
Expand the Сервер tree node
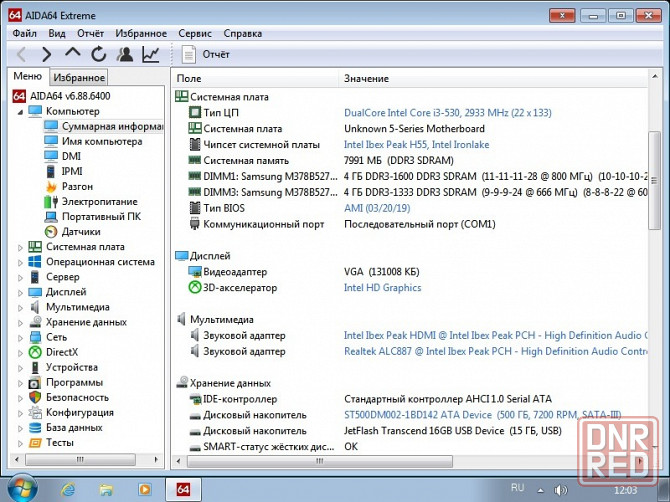click(x=20, y=277)
